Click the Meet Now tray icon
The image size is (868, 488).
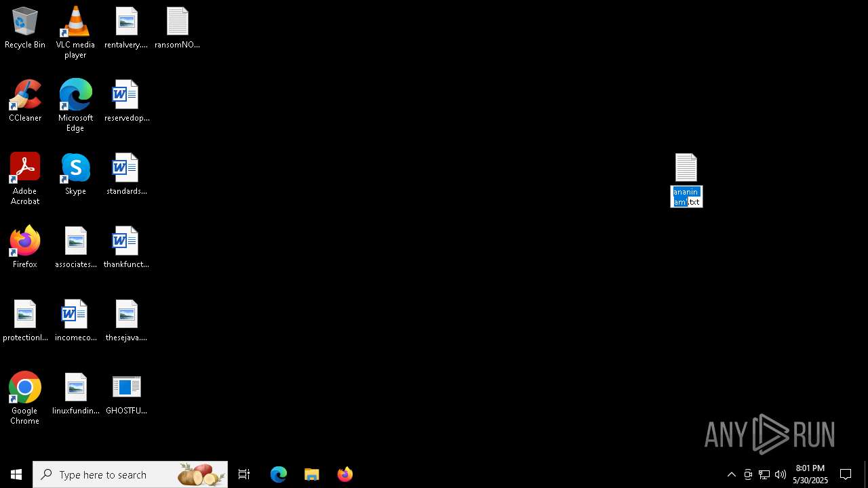click(748, 474)
